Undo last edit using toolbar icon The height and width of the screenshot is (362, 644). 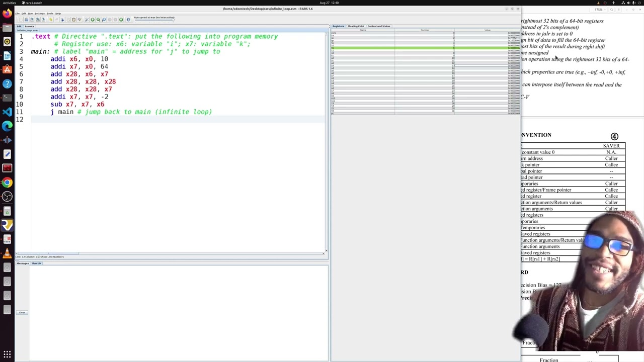pos(51,20)
